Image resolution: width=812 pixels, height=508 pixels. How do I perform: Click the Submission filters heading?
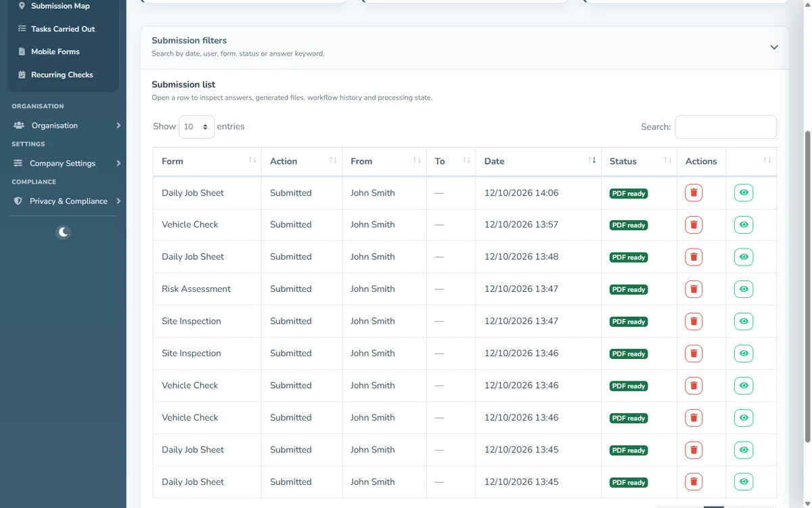pos(189,41)
